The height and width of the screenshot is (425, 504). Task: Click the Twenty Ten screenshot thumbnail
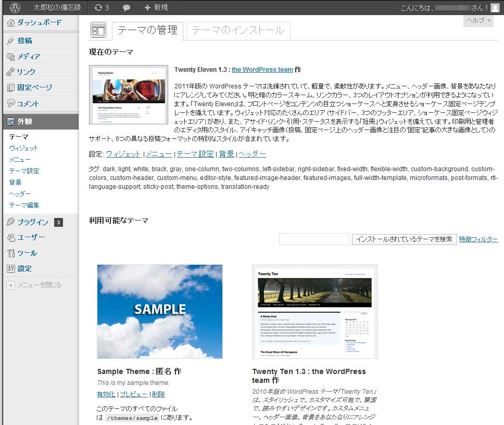click(315, 312)
